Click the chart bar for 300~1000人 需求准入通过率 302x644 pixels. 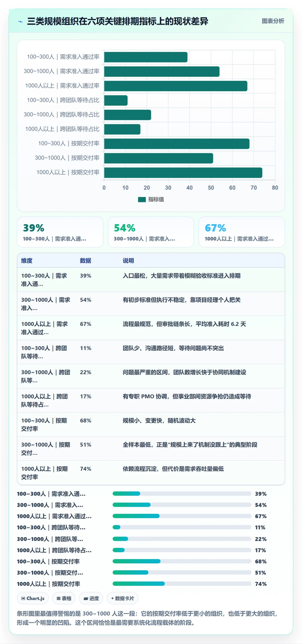click(162, 71)
